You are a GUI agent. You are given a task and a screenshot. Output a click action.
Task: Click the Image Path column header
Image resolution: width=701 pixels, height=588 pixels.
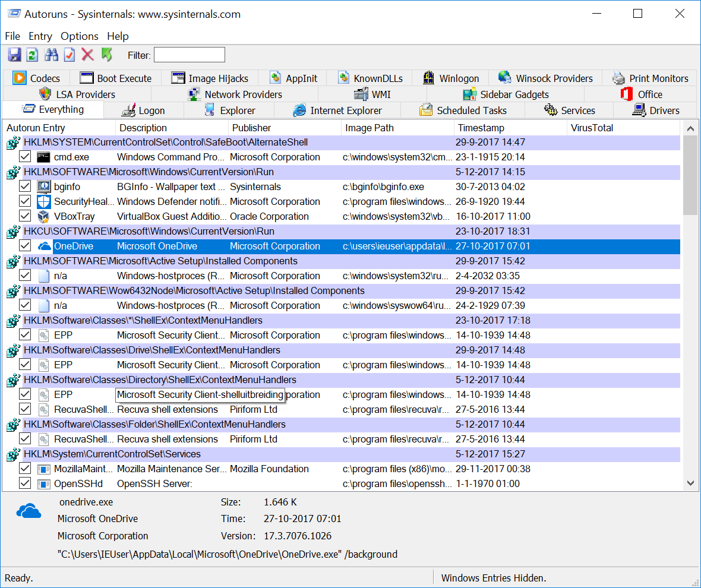[x=398, y=128]
